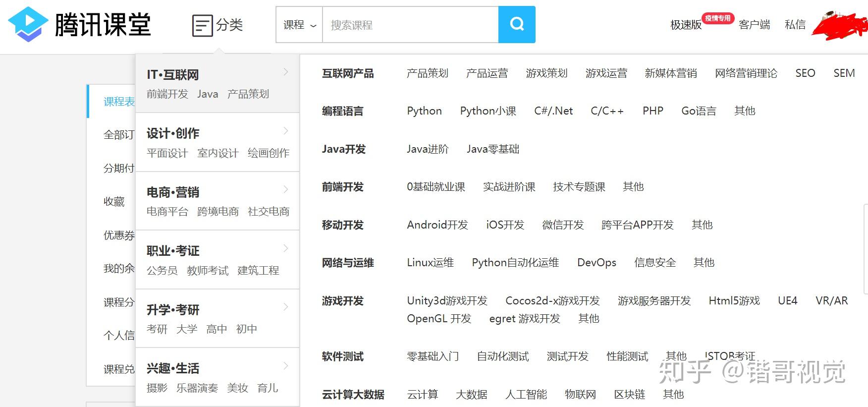
Task: Click the 跨境电商 subcategory link
Action: pyautogui.click(x=218, y=212)
